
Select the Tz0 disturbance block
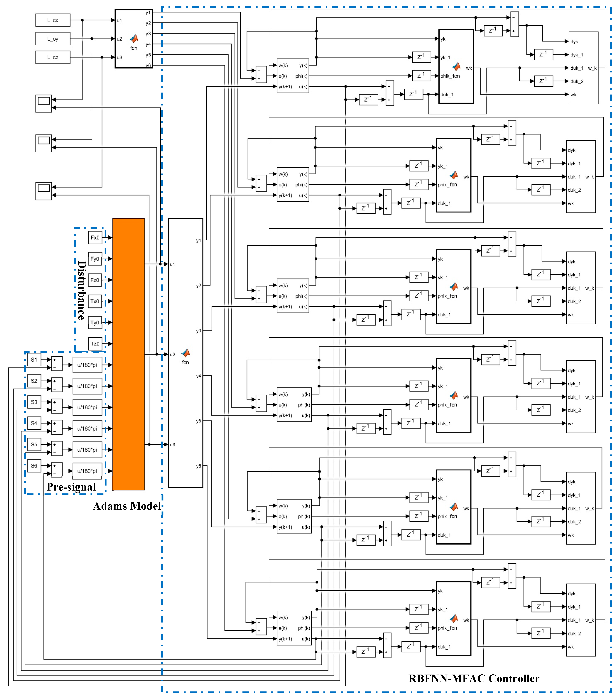click(95, 344)
